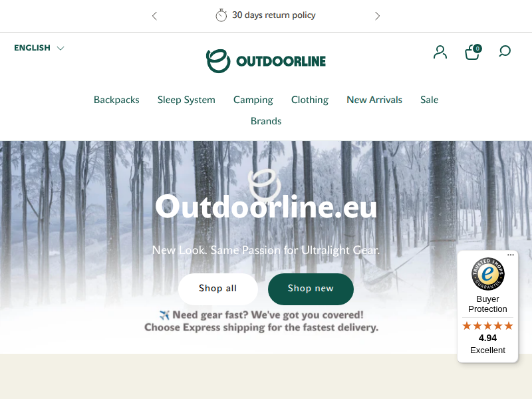Screen dimensions: 532x399
Task: Click the stopwatch icon in announcement bar
Action: pos(221,15)
